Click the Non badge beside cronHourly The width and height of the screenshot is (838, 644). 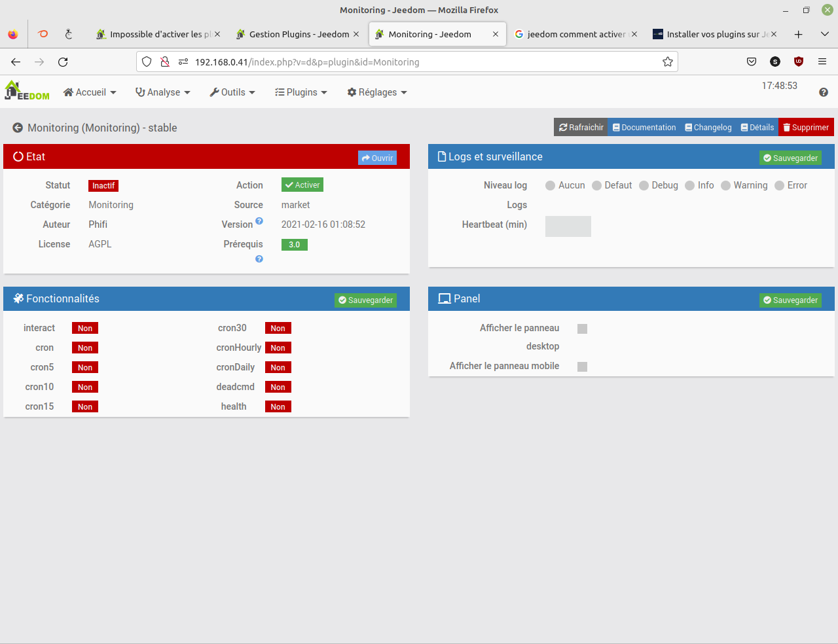[x=278, y=348]
